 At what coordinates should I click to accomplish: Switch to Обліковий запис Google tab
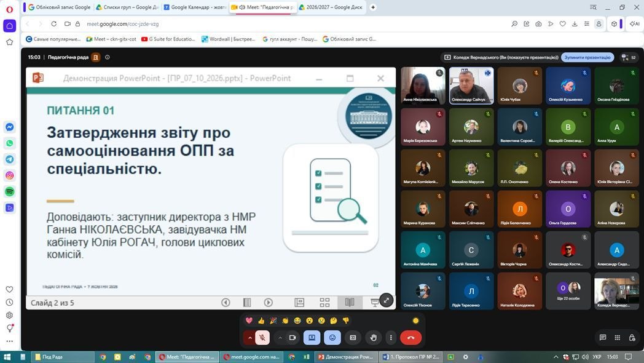59,7
